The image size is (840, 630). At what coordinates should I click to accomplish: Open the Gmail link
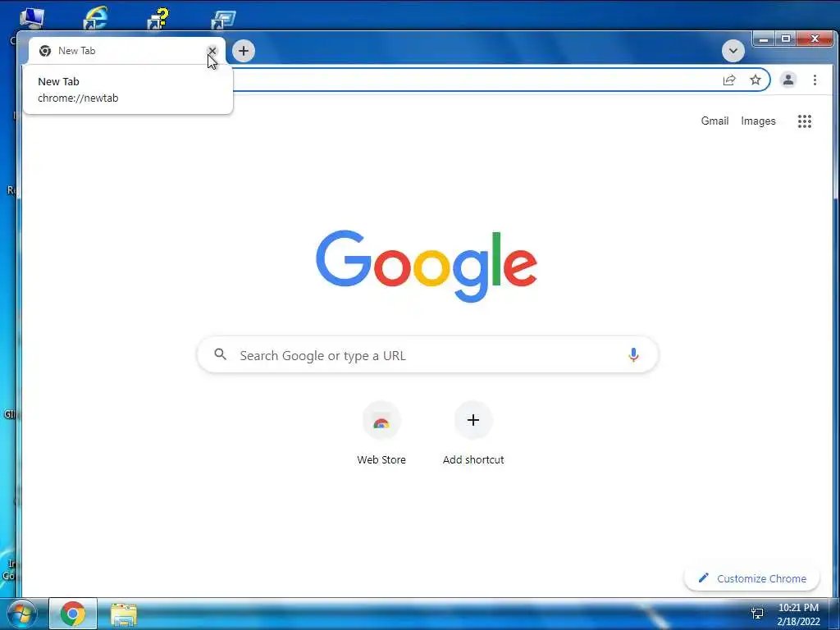714,121
